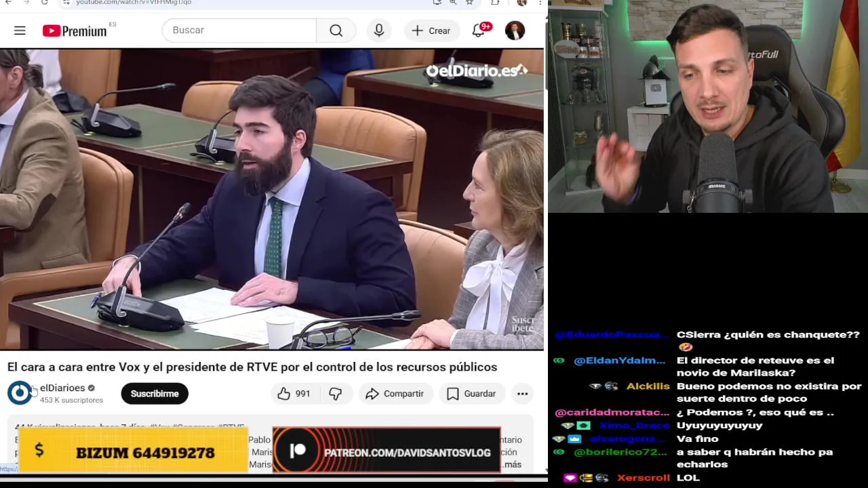The width and height of the screenshot is (868, 488).
Task: Click the YouTube Premium logo
Action: click(x=75, y=30)
